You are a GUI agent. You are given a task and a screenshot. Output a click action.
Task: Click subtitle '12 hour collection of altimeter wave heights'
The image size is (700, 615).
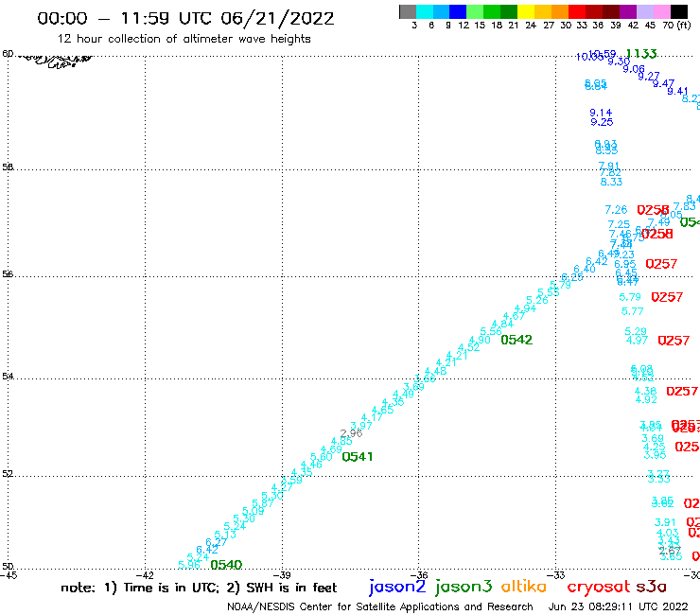tap(184, 39)
